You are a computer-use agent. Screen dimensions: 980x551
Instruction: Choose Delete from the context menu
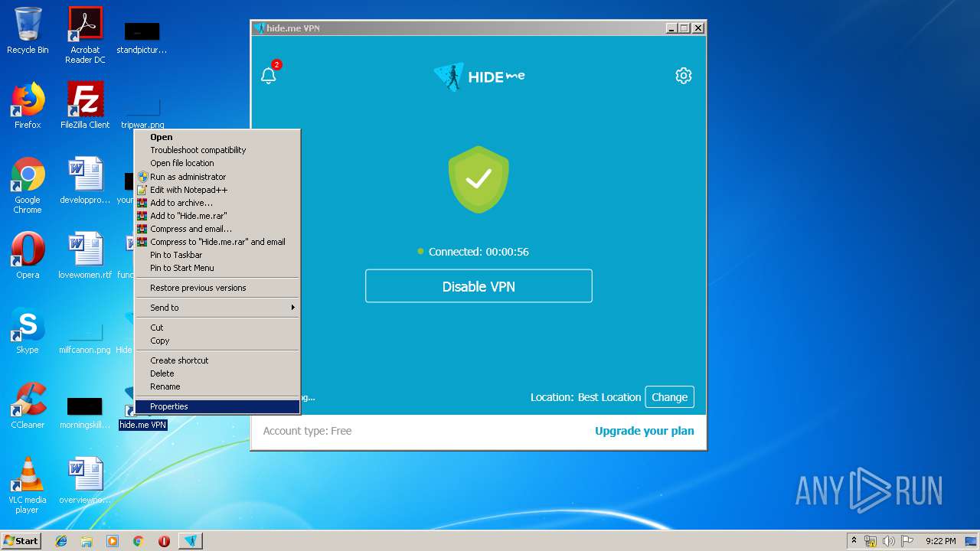217,373
